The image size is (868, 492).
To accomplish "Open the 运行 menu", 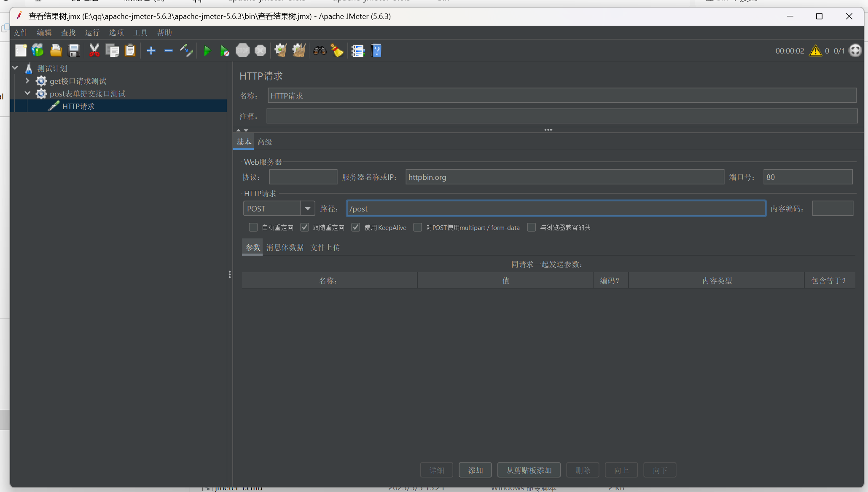I will coord(92,32).
